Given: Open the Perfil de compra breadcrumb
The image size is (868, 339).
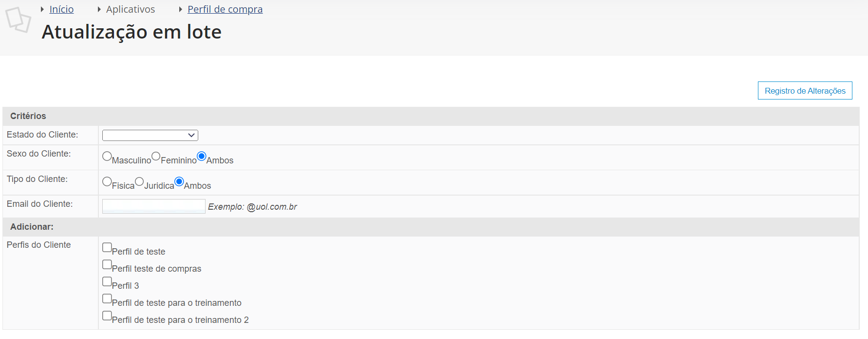Looking at the screenshot, I should (x=225, y=9).
